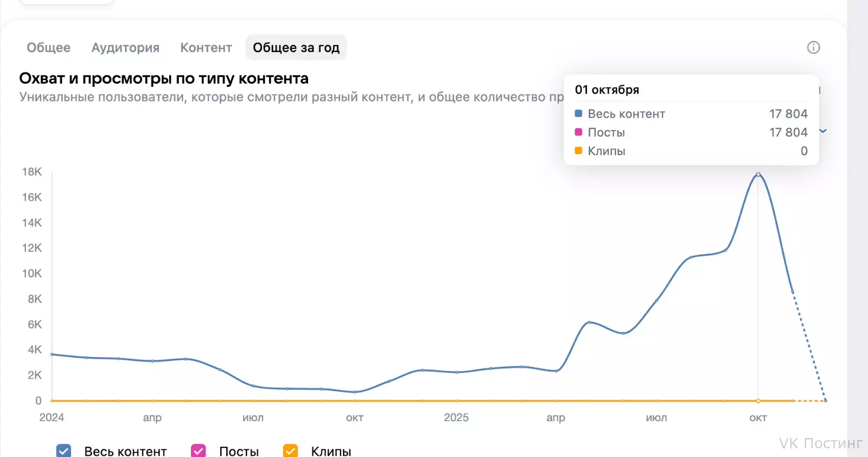
Task: Select the Контент tab
Action: [x=206, y=48]
